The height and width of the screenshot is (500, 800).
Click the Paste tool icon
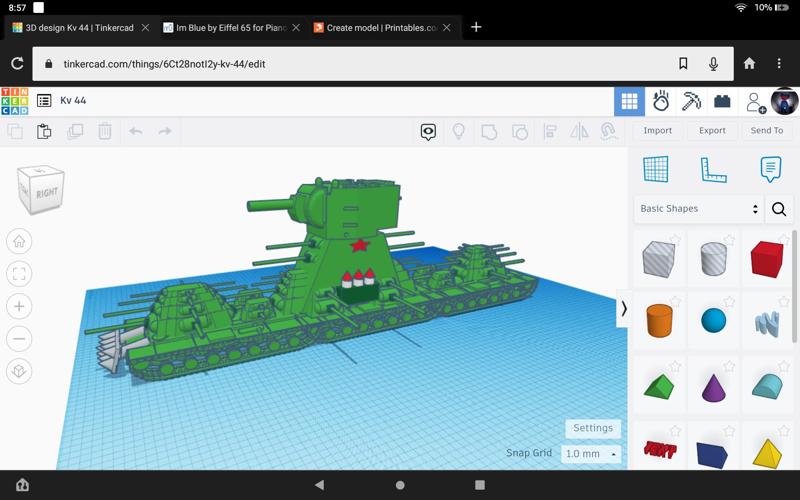point(44,131)
